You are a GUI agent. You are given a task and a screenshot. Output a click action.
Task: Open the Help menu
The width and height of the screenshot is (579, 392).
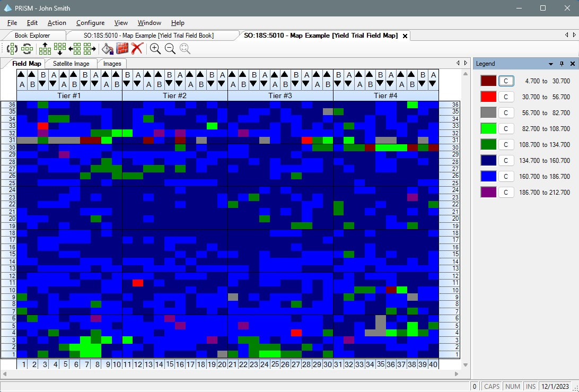[x=178, y=23]
